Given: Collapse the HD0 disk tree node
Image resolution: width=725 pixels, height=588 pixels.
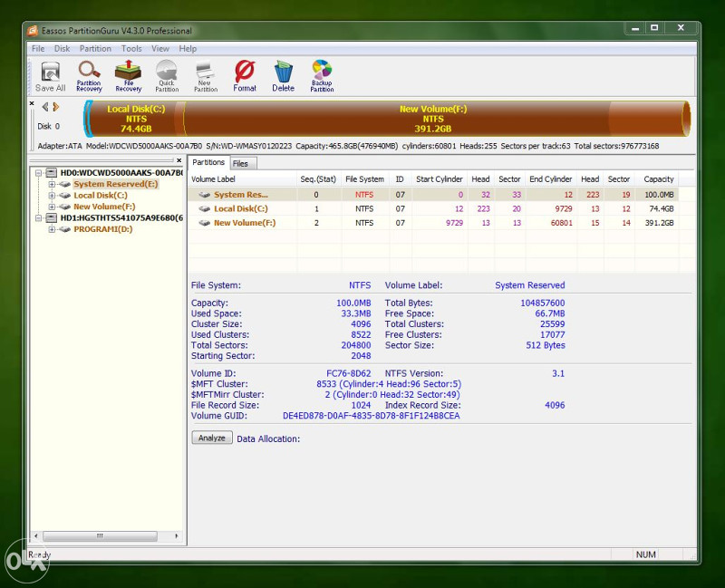Looking at the screenshot, I should (x=39, y=173).
